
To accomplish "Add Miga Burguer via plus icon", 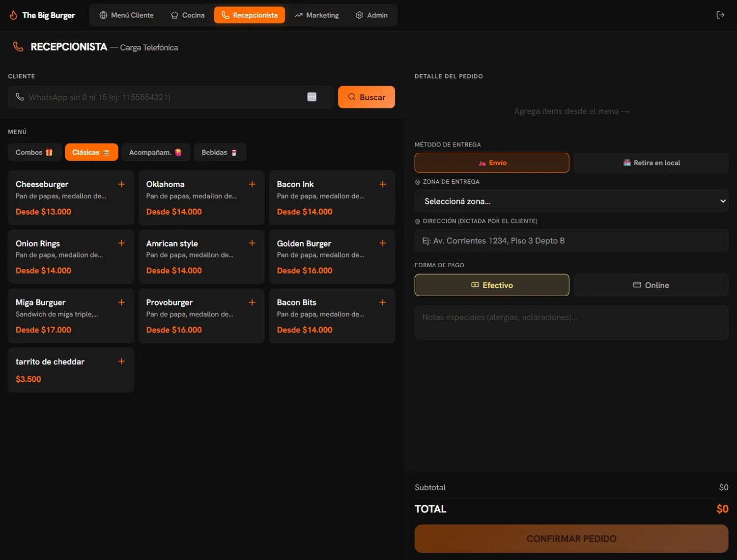I will pos(121,303).
